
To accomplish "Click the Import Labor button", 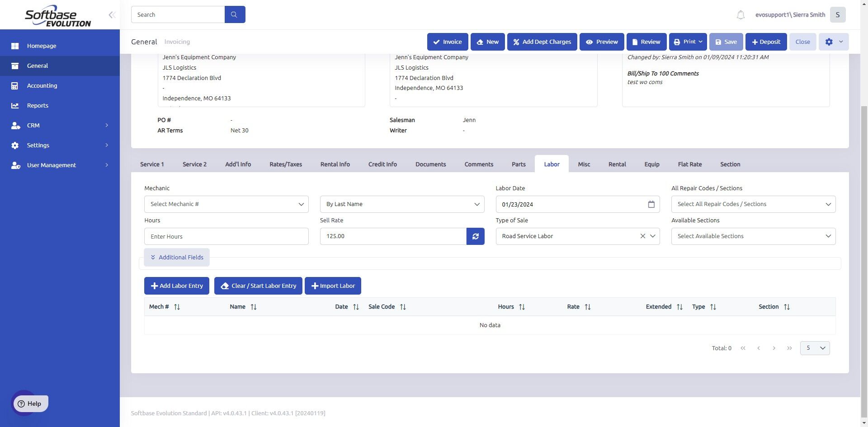I will (x=333, y=286).
